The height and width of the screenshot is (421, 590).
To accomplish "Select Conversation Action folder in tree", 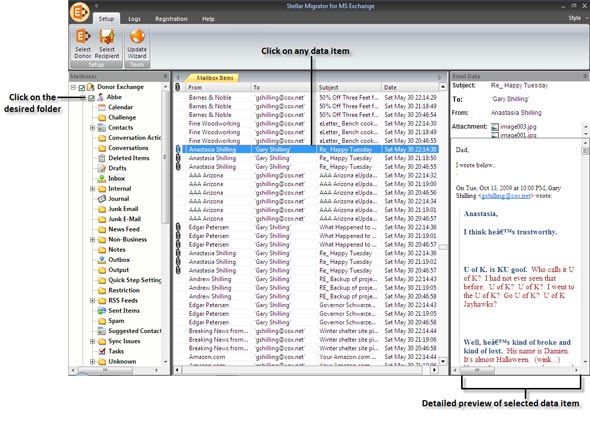I will [134, 138].
